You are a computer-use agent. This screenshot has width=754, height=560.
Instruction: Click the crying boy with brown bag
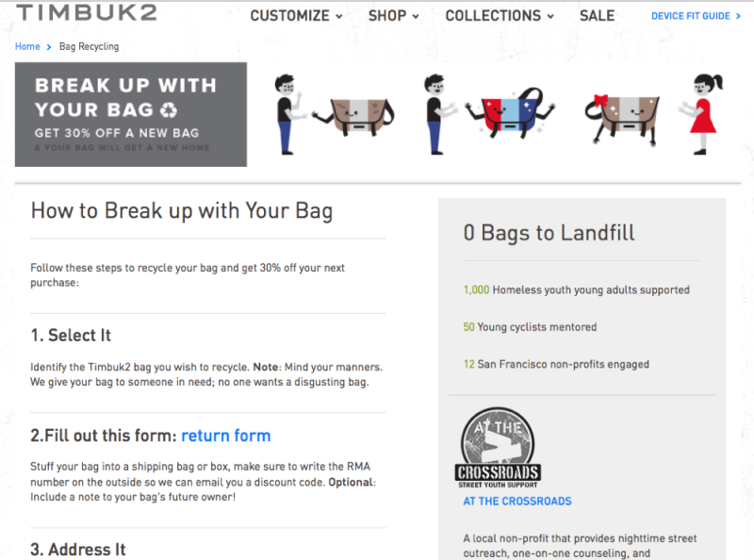(289, 114)
